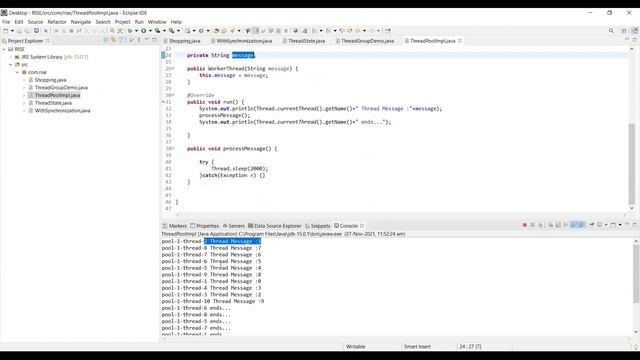Screen dimensions: 640x360
Task: Maximize the Console view
Action: click(635, 225)
